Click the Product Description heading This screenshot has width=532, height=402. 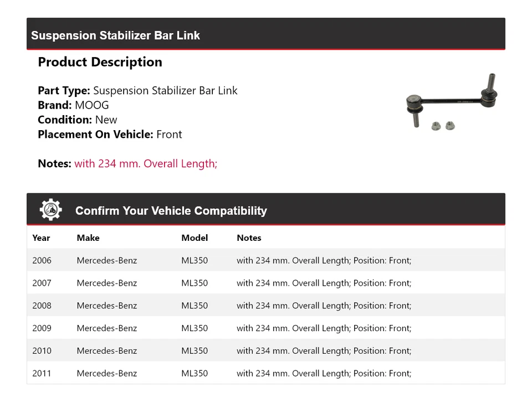tap(100, 62)
